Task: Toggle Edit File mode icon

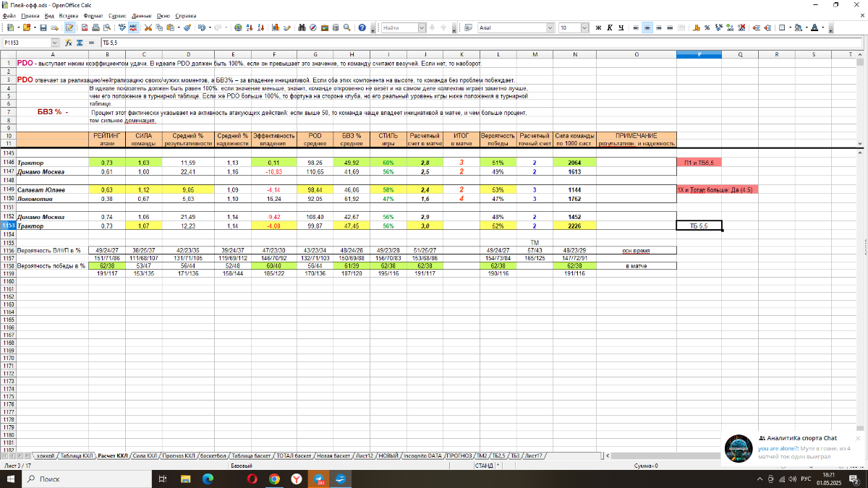Action: pyautogui.click(x=70, y=27)
